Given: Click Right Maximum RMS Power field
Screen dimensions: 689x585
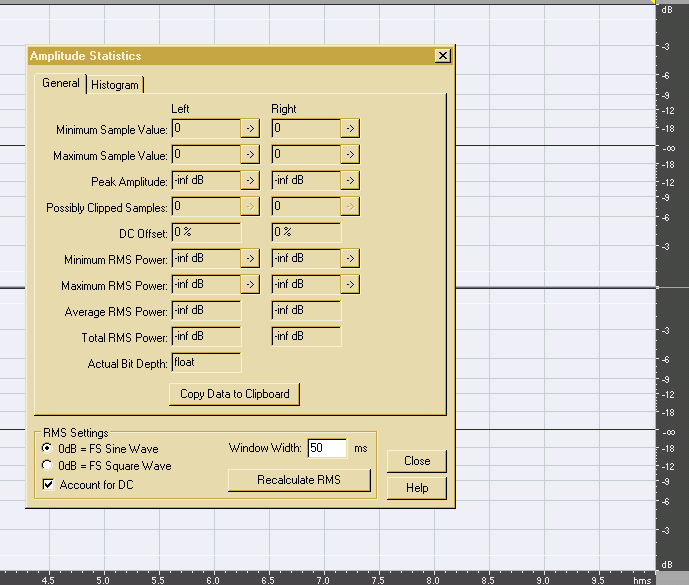Looking at the screenshot, I should pyautogui.click(x=306, y=284).
